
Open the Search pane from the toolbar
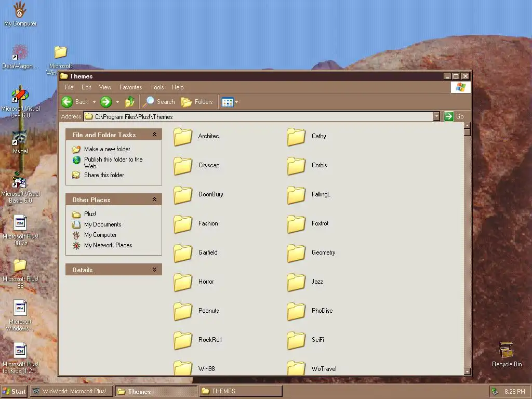tap(159, 102)
